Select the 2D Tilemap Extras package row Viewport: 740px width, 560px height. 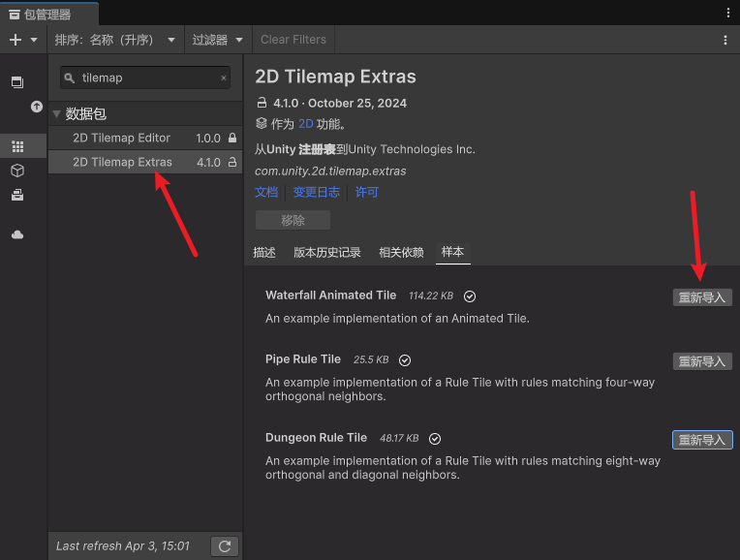coord(145,162)
